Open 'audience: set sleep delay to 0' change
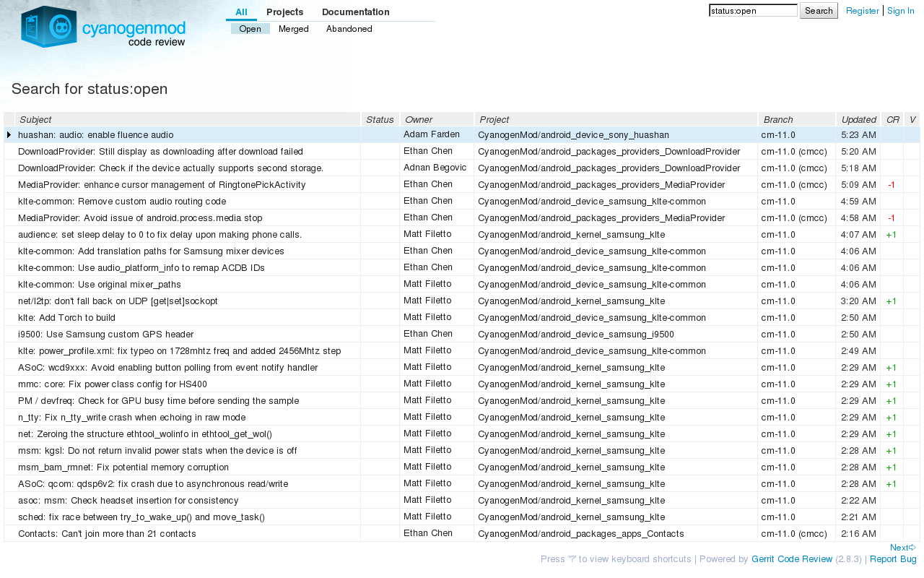The width and height of the screenshot is (924, 578). [160, 235]
